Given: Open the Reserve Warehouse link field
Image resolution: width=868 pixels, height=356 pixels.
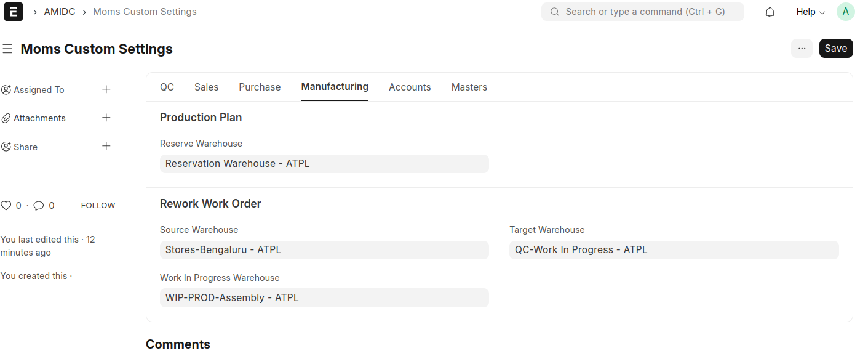Looking at the screenshot, I should (324, 164).
